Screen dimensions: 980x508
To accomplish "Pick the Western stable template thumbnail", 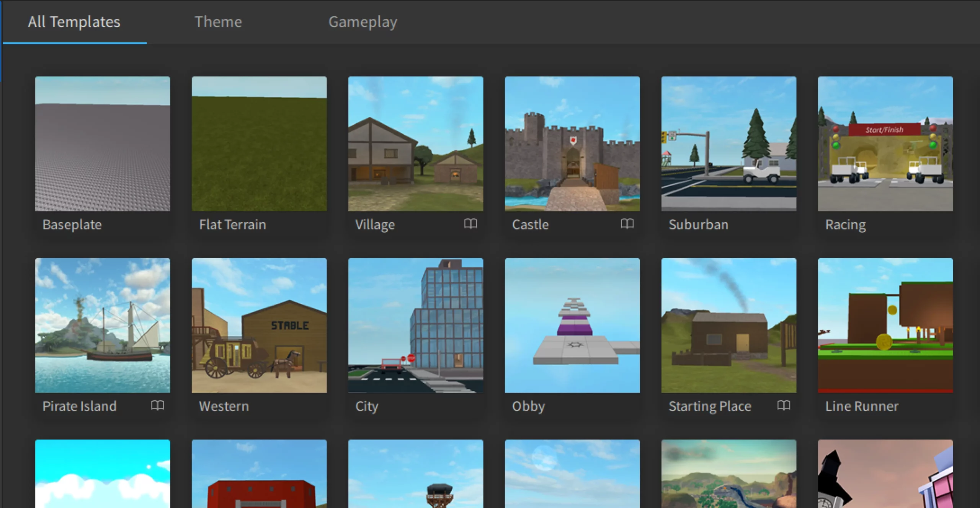I will click(259, 325).
